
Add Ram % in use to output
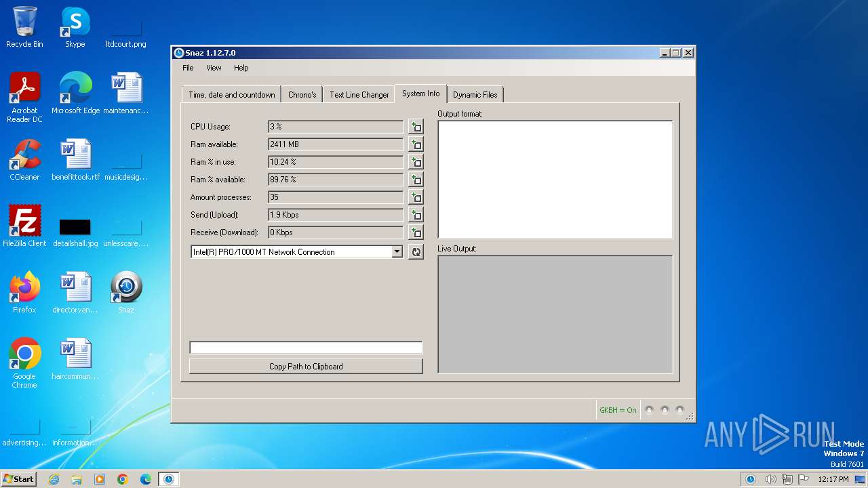(416, 162)
